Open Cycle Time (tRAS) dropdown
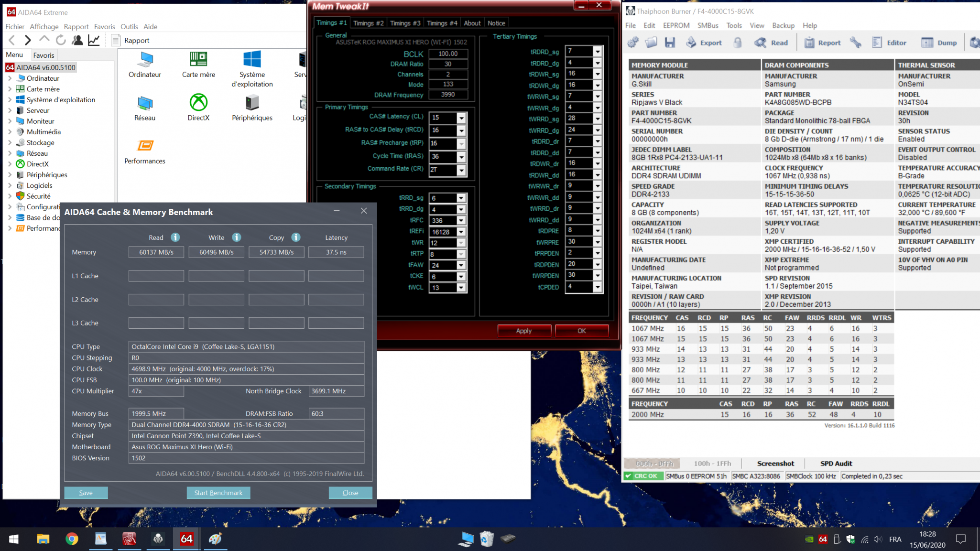The width and height of the screenshot is (980, 551). [x=461, y=157]
